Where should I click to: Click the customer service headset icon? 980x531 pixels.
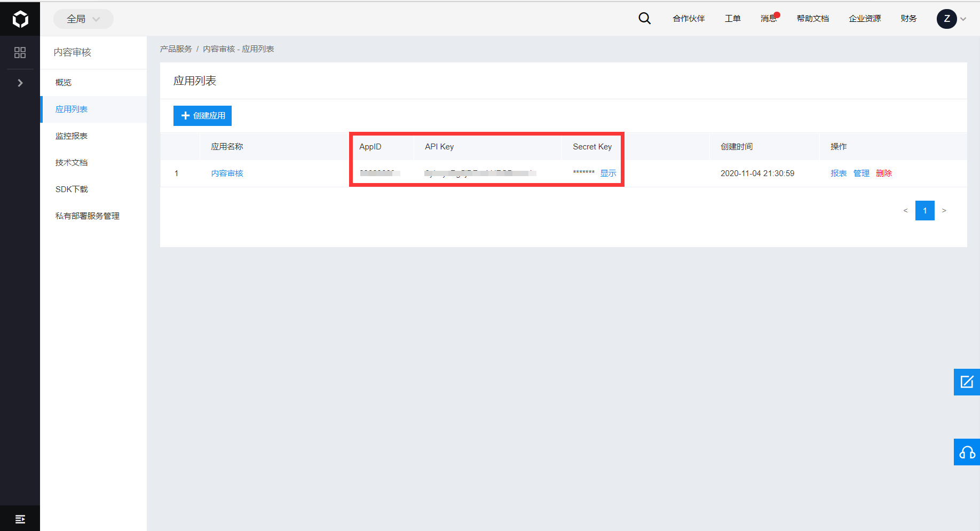coord(967,452)
